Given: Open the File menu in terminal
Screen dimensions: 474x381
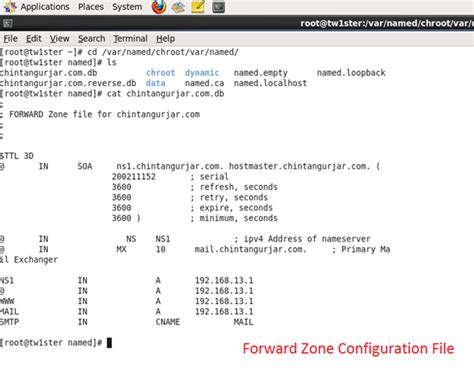Looking at the screenshot, I should pyautogui.click(x=10, y=39).
